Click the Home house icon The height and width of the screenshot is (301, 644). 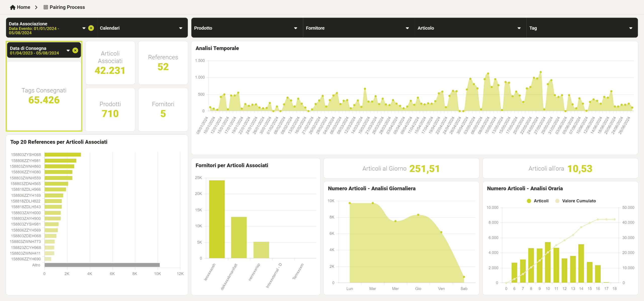(13, 7)
